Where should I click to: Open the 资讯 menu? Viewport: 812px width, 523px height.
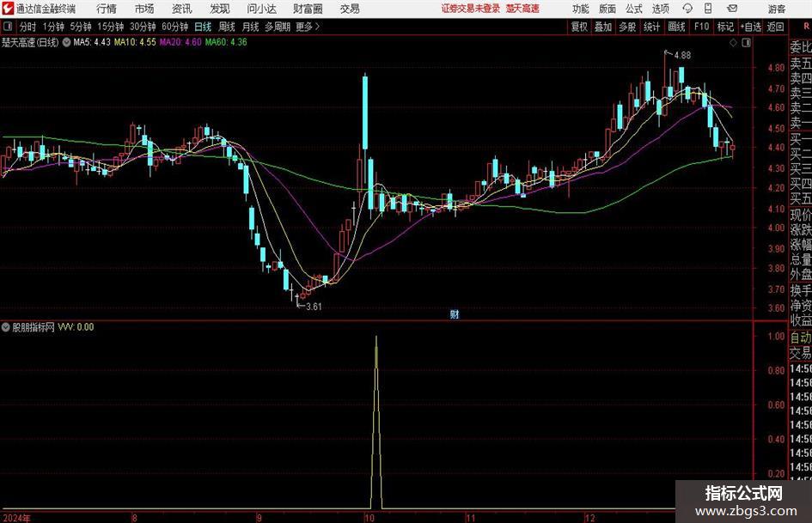pyautogui.click(x=182, y=9)
